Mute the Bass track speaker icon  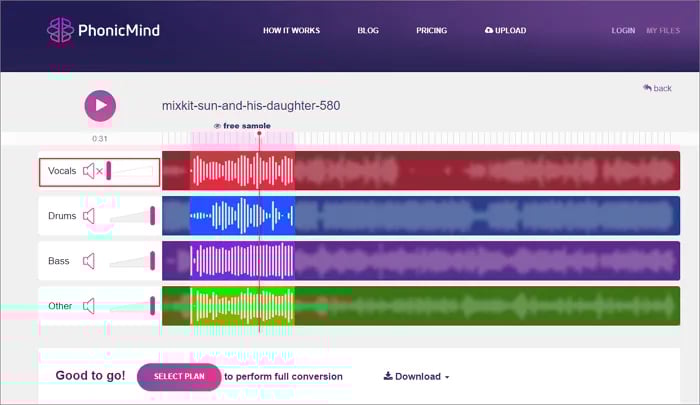pyautogui.click(x=89, y=261)
